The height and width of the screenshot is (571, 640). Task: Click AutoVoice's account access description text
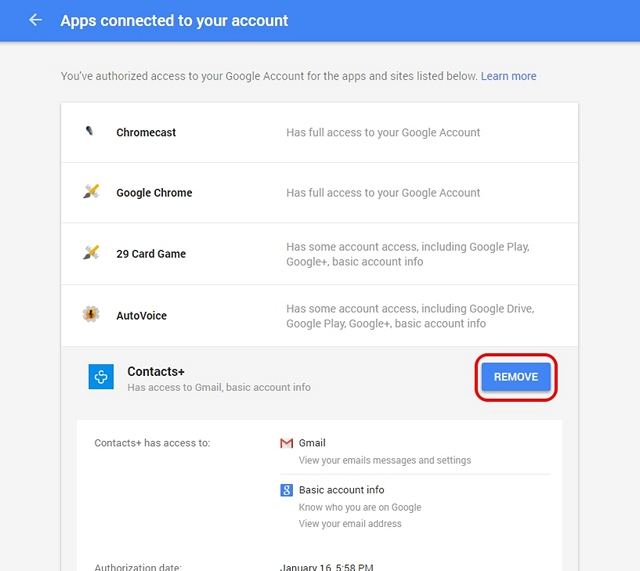coord(410,316)
